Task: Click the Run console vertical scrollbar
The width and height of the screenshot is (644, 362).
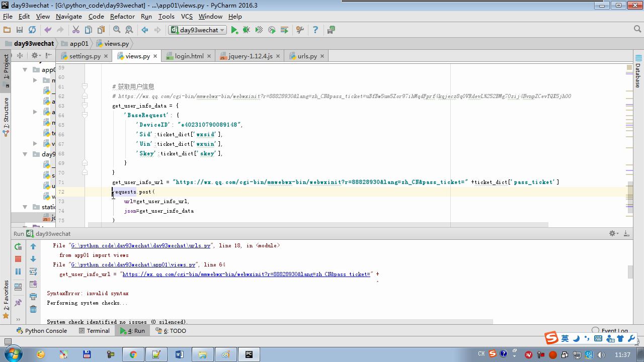Action: pos(630,272)
